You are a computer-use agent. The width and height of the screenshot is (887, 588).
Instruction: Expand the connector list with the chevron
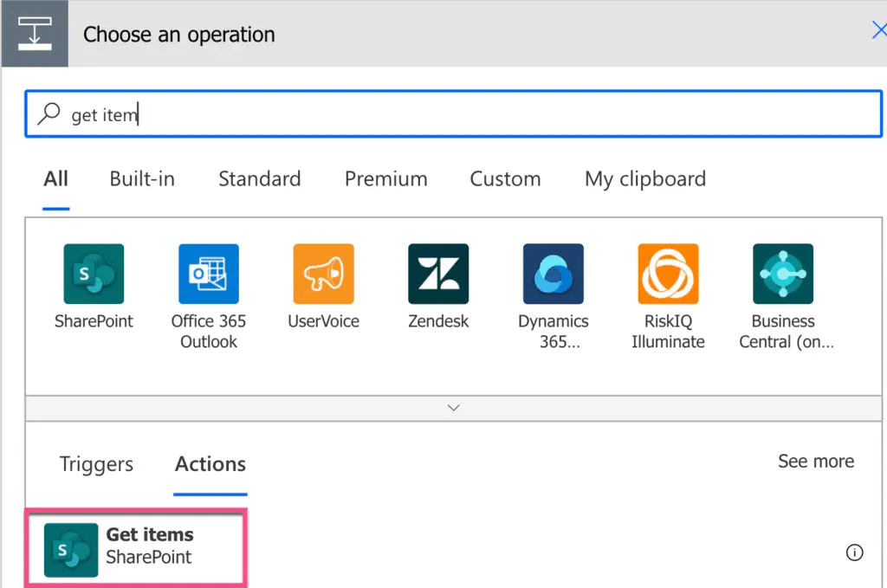pos(452,407)
